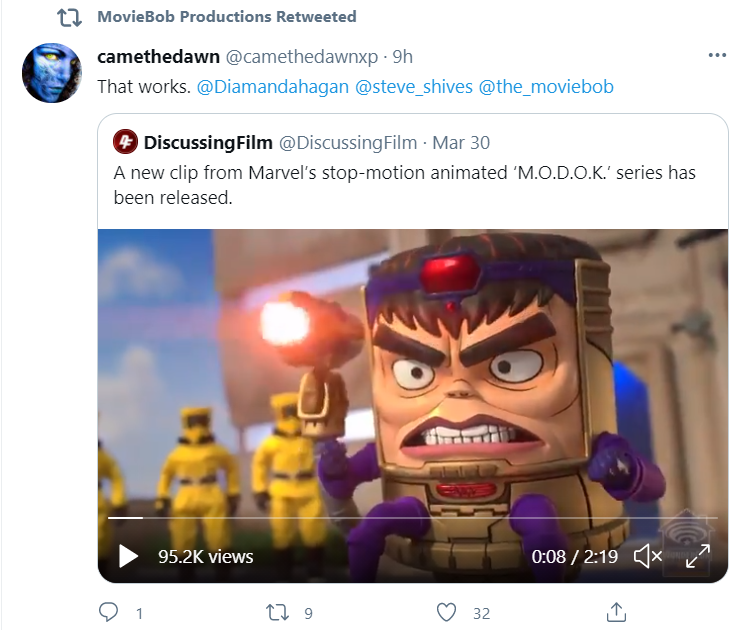Play the M.O.D.O.K. video clip
Image resolution: width=735 pixels, height=630 pixels.
point(128,556)
